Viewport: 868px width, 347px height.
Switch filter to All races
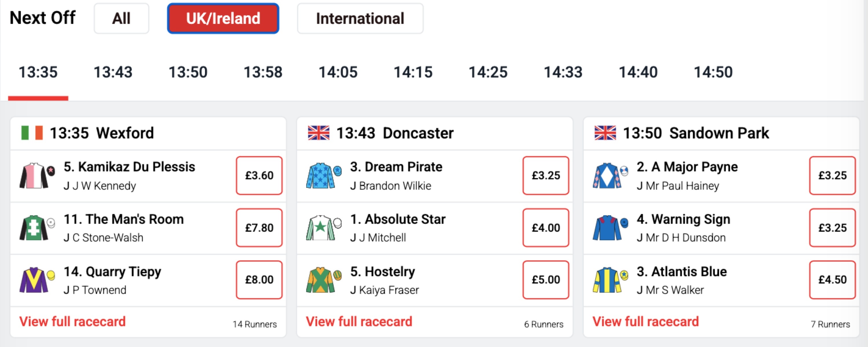tap(121, 19)
